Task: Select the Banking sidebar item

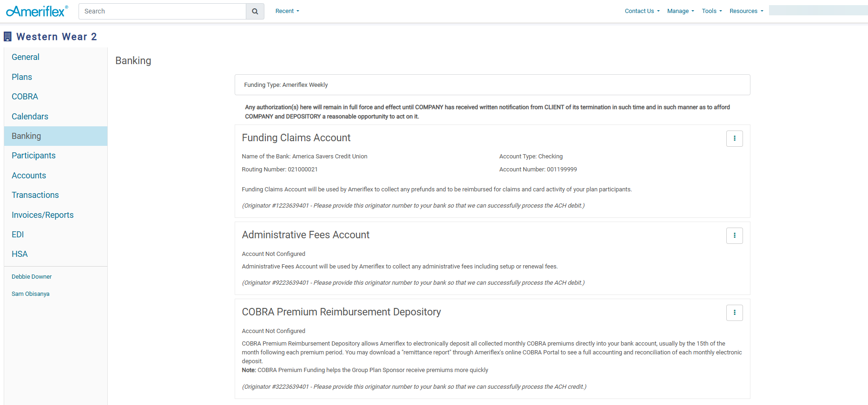Action: coord(56,136)
